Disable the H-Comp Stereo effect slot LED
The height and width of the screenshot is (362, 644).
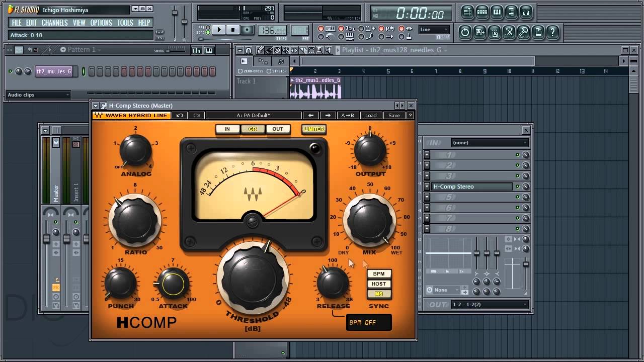click(517, 187)
